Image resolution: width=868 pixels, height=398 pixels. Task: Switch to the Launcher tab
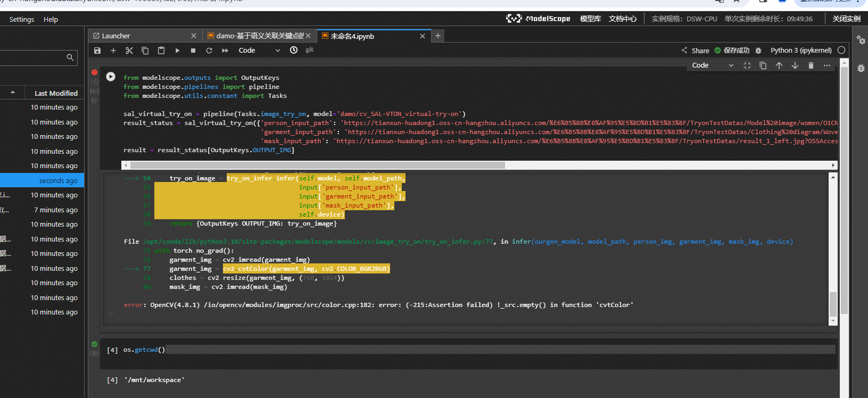116,36
